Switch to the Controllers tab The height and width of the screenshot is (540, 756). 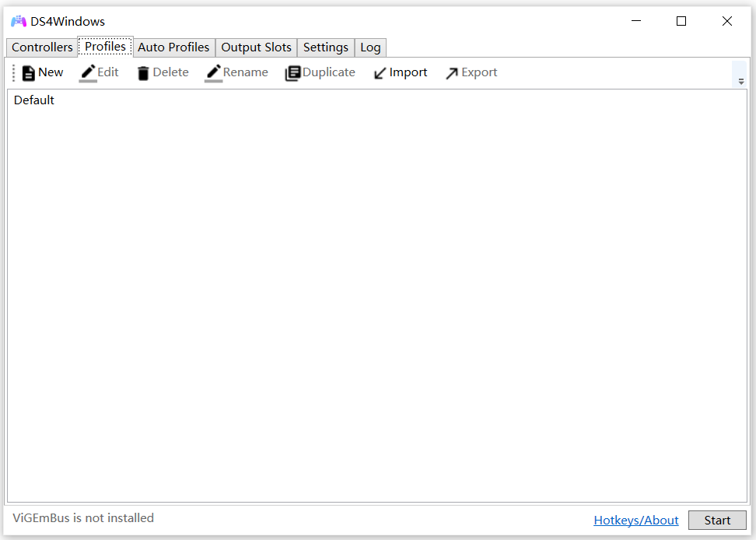click(42, 47)
